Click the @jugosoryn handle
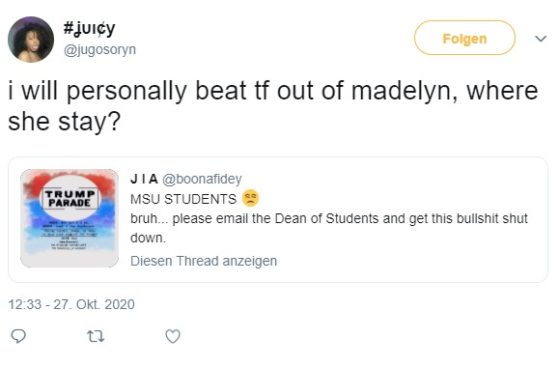 pyautogui.click(x=100, y=50)
